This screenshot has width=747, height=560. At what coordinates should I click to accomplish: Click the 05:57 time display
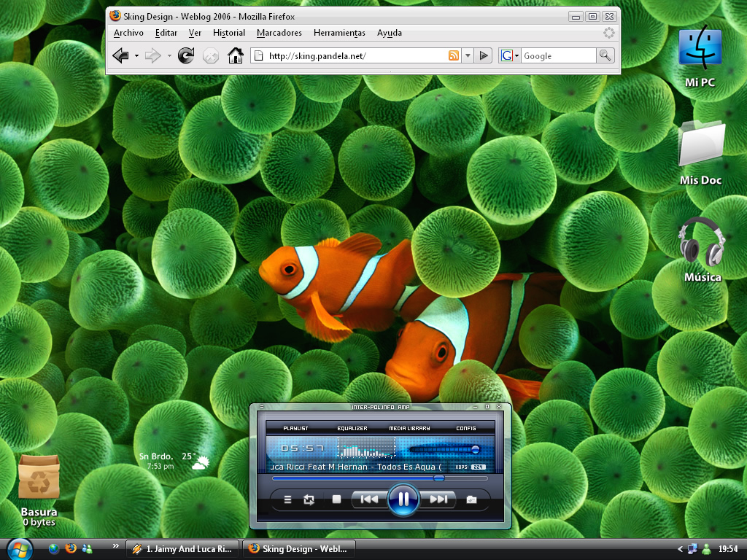point(302,448)
